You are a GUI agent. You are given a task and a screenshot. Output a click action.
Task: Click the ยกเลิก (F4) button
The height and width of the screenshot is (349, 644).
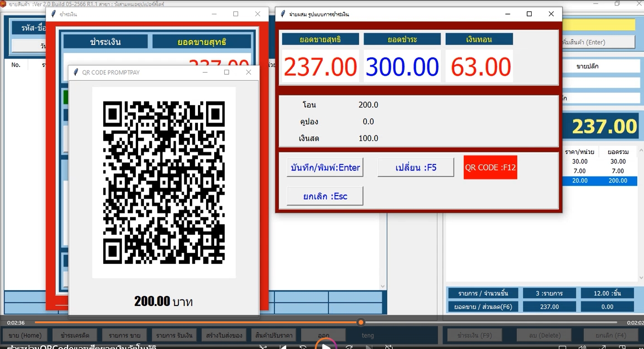point(611,335)
